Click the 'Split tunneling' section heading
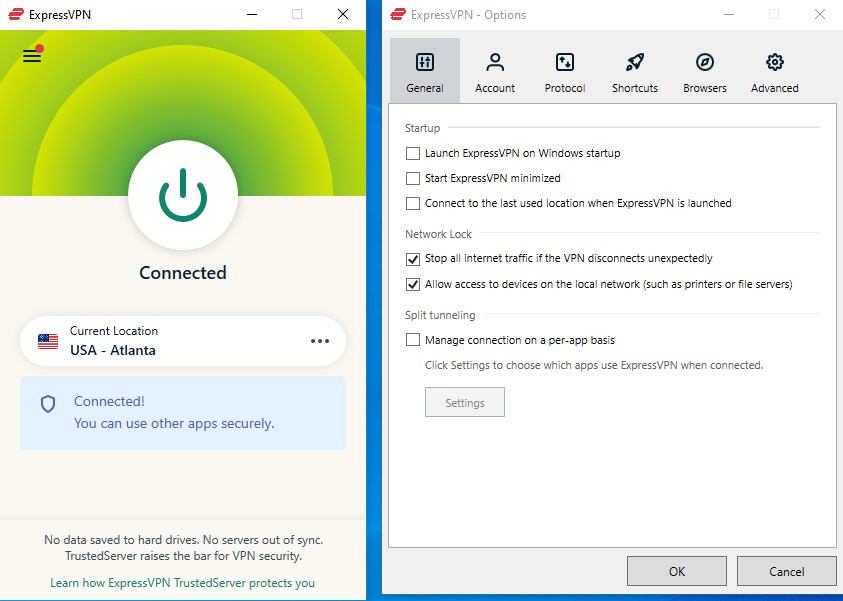This screenshot has height=601, width=843. coord(440,315)
